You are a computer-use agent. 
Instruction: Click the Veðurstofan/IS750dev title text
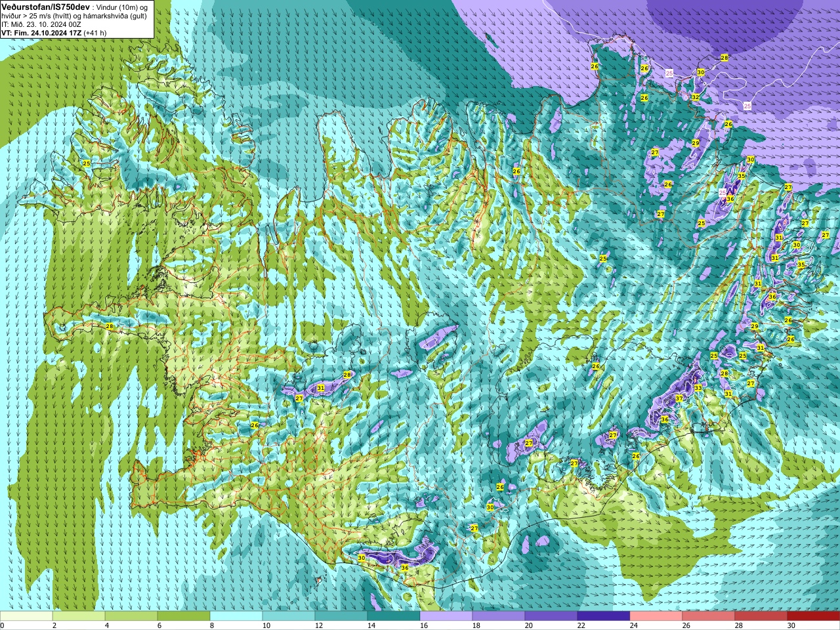45,7
